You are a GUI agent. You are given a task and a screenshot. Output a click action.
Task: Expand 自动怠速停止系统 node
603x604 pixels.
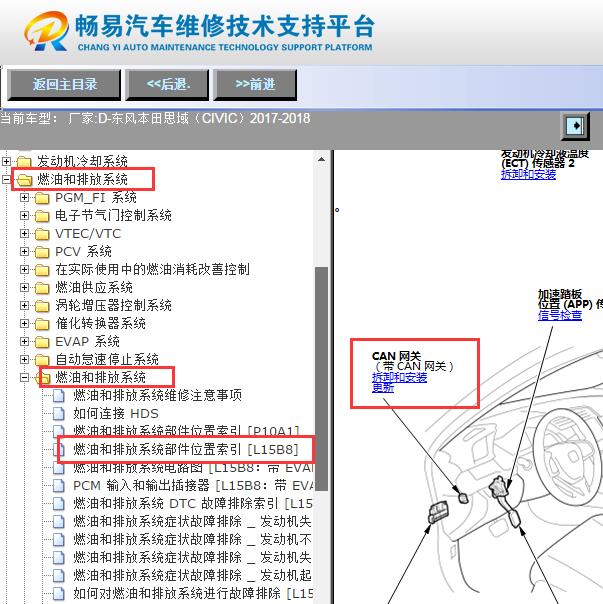tap(24, 359)
